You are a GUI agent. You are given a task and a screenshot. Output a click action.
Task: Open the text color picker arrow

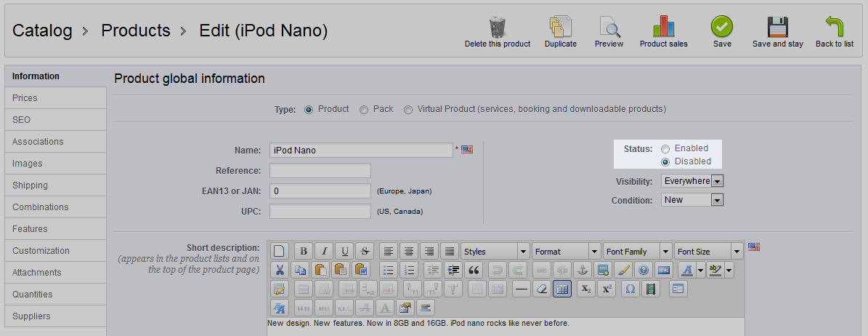pos(700,270)
